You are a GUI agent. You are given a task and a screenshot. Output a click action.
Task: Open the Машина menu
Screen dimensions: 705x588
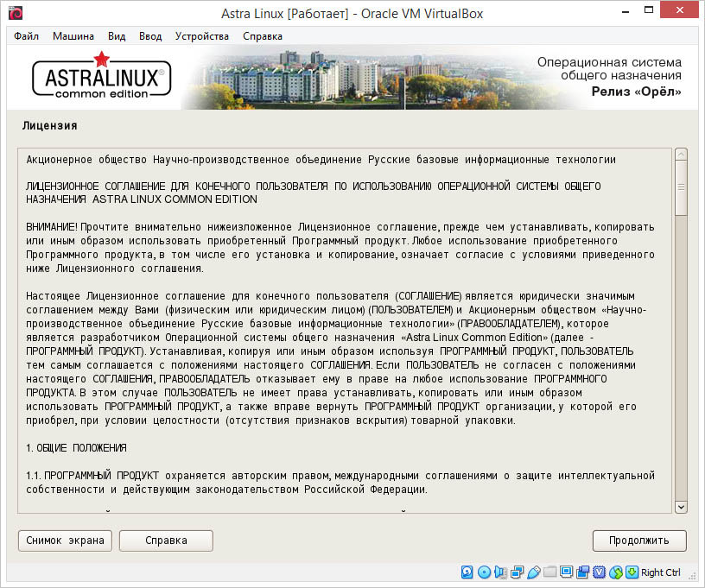pos(73,36)
